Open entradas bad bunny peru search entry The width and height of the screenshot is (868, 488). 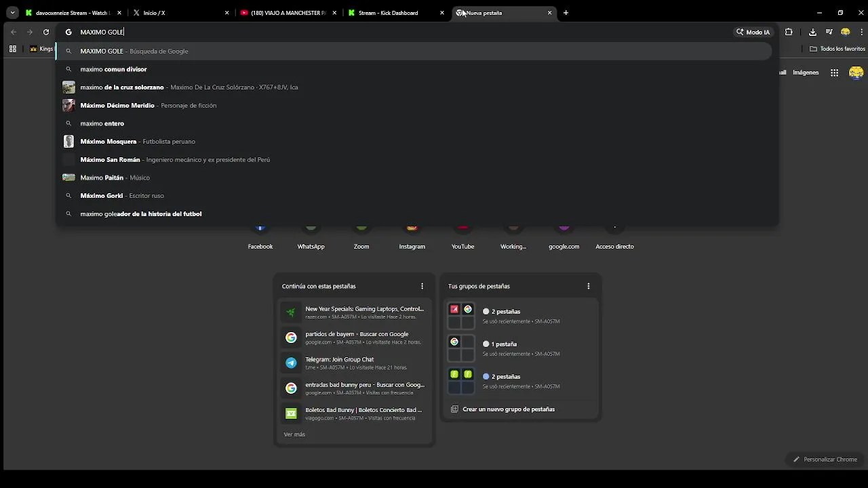[354, 388]
